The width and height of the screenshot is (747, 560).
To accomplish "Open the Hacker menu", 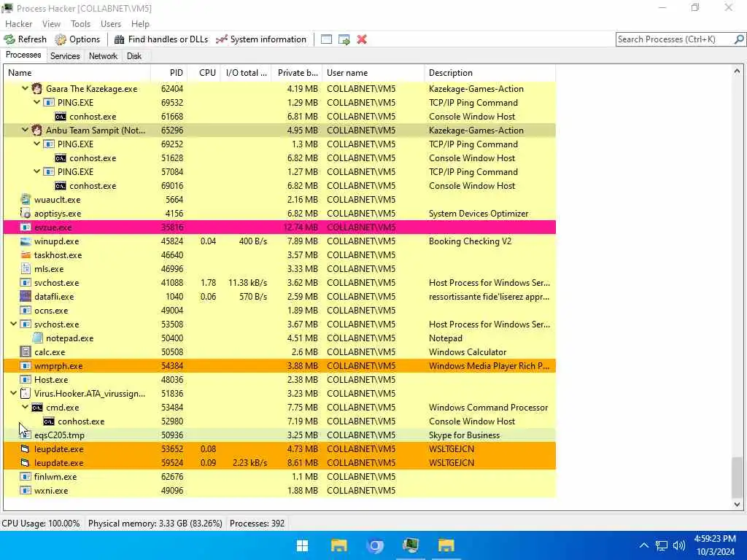I will pos(18,24).
